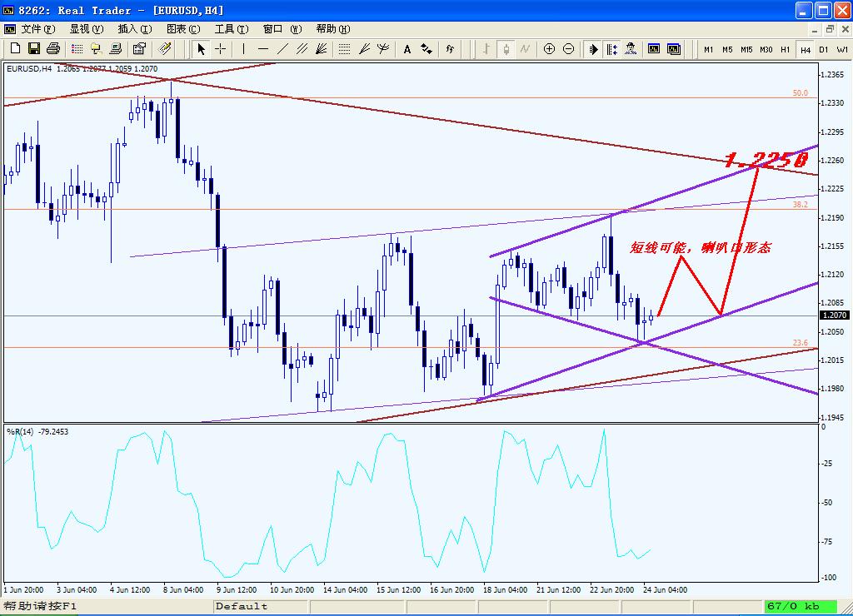
Task: Select the single-branch pitchfork lines tool
Action: (x=364, y=49)
